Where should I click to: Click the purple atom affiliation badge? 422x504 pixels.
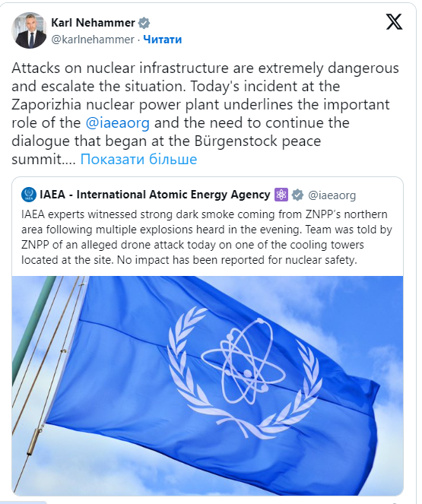tap(281, 195)
